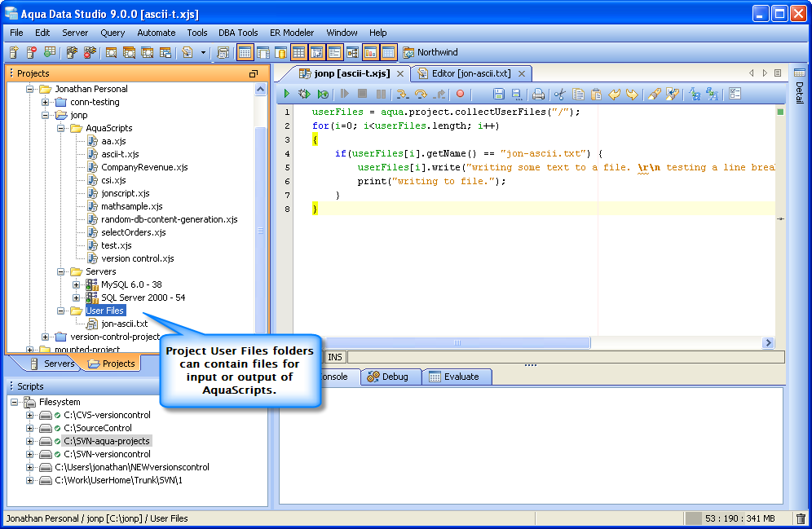
Task: Restore the Projects panel via its corner icon
Action: pyautogui.click(x=254, y=73)
